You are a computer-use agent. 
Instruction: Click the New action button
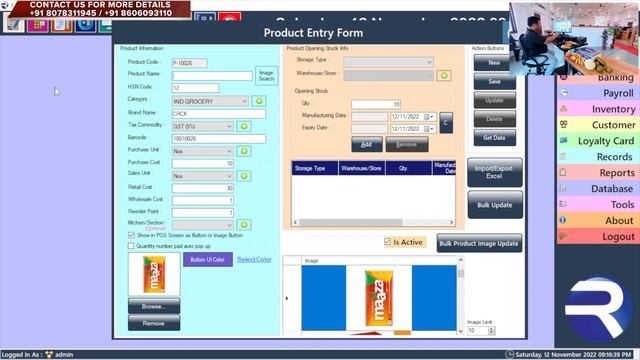(x=494, y=62)
